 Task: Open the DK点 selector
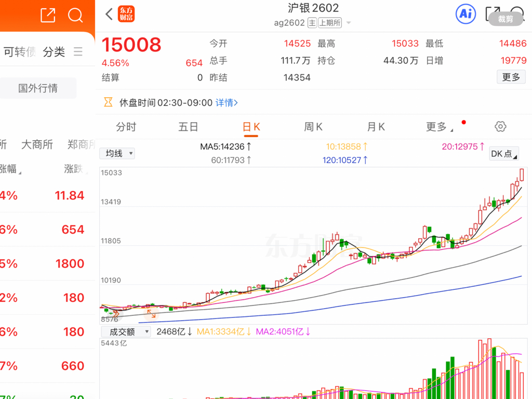coord(504,154)
